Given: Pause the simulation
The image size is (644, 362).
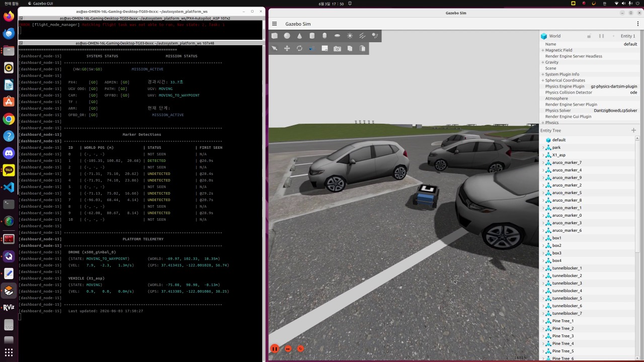Looking at the screenshot, I should pyautogui.click(x=275, y=348).
